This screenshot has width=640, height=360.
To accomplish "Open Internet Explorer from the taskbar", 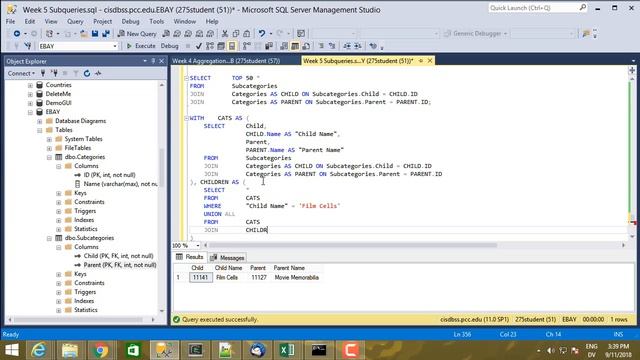I will (39, 350).
